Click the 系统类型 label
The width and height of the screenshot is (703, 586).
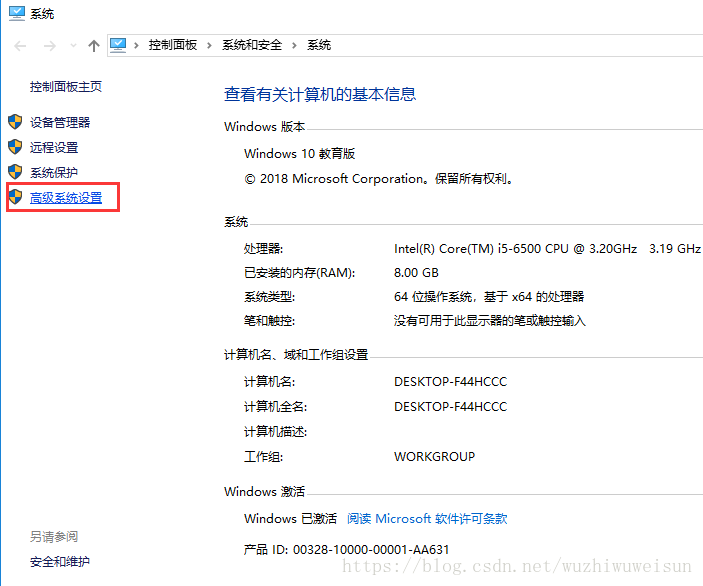click(x=269, y=297)
